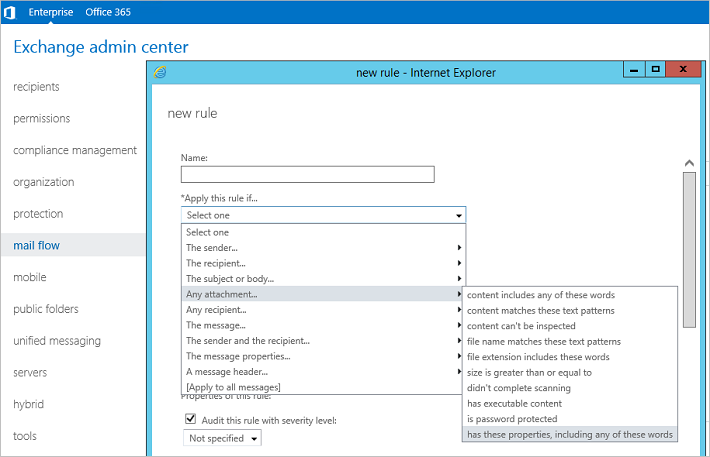
Task: Select 'file extension includes these words'
Action: (570, 357)
